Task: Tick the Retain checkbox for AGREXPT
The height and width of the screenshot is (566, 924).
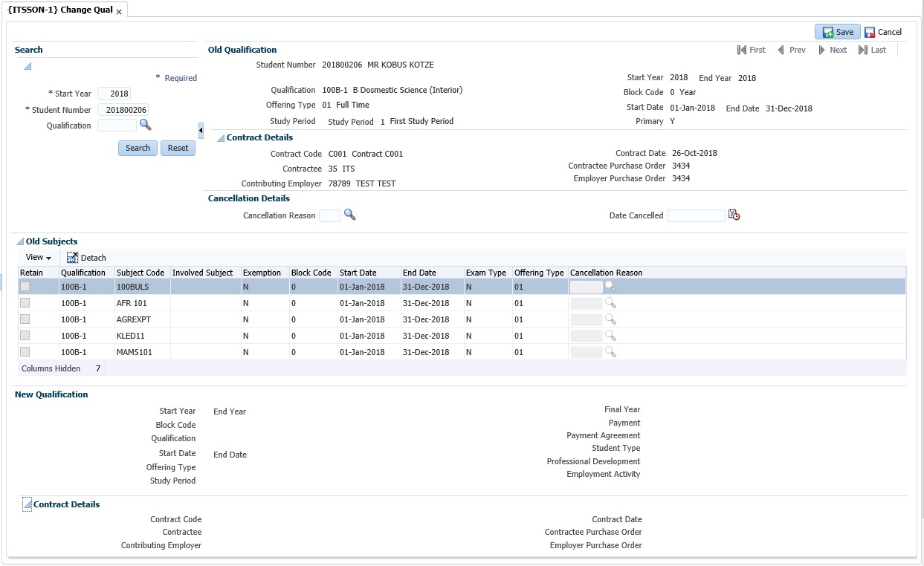Action: [25, 319]
